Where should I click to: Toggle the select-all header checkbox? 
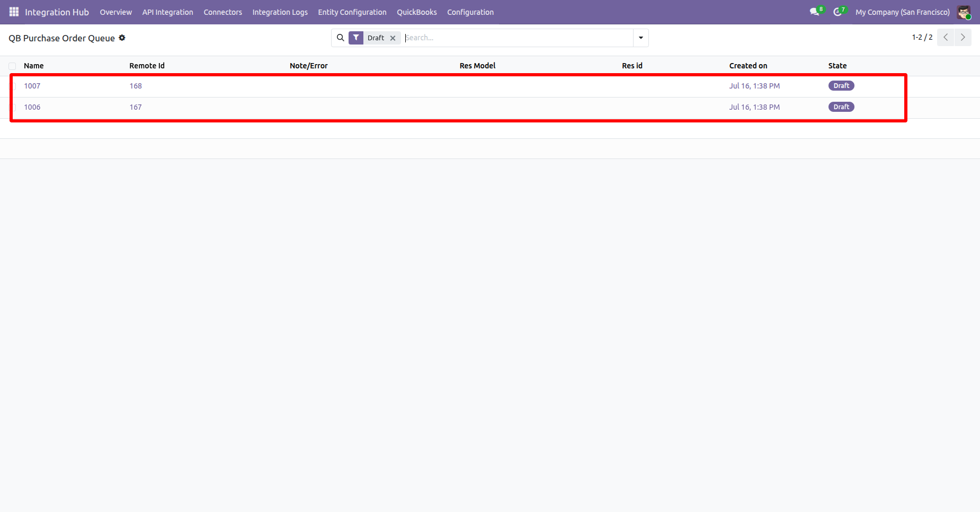click(12, 66)
